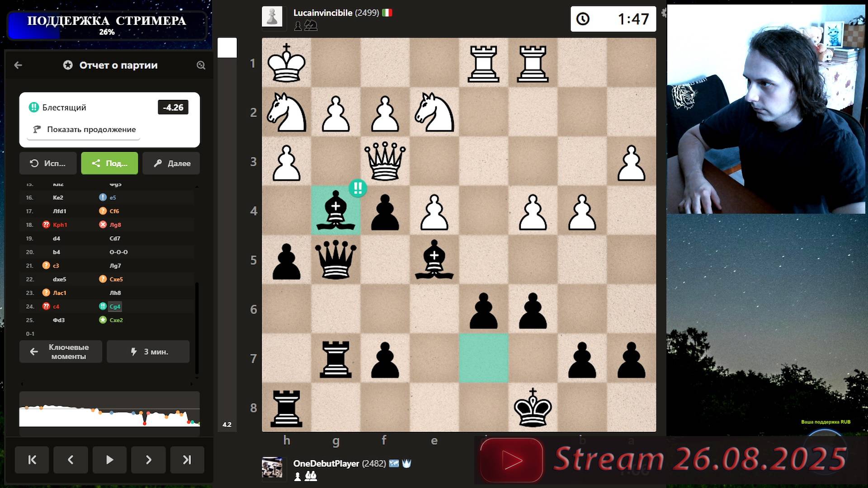Click the back arrow in the game report panel
This screenshot has height=488, width=868.
pyautogui.click(x=18, y=65)
